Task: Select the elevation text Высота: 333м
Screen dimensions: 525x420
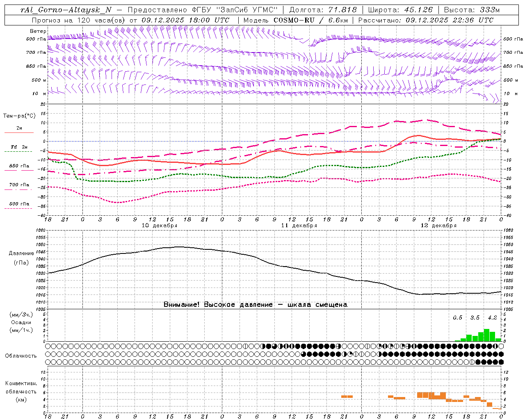Action: click(x=472, y=10)
